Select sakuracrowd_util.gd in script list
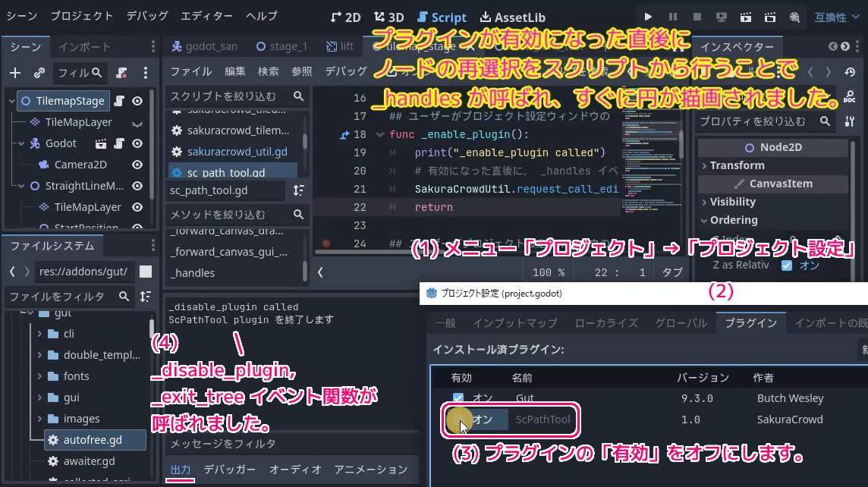Viewport: 868px width, 487px height. pyautogui.click(x=237, y=152)
